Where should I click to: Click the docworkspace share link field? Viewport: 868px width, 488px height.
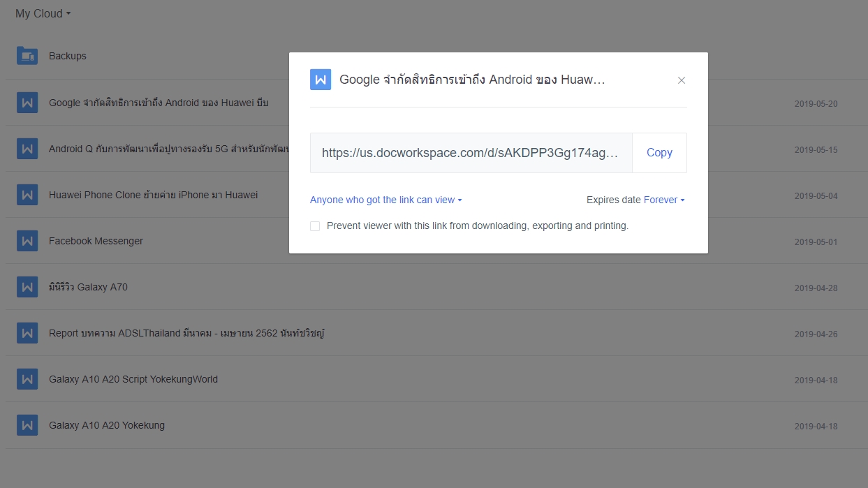pyautogui.click(x=471, y=153)
